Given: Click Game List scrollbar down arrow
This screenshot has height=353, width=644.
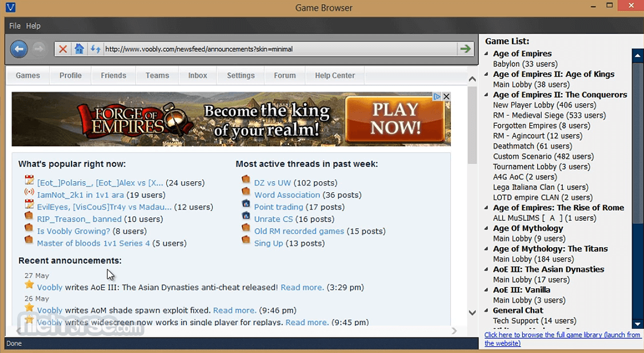Looking at the screenshot, I should tap(638, 324).
